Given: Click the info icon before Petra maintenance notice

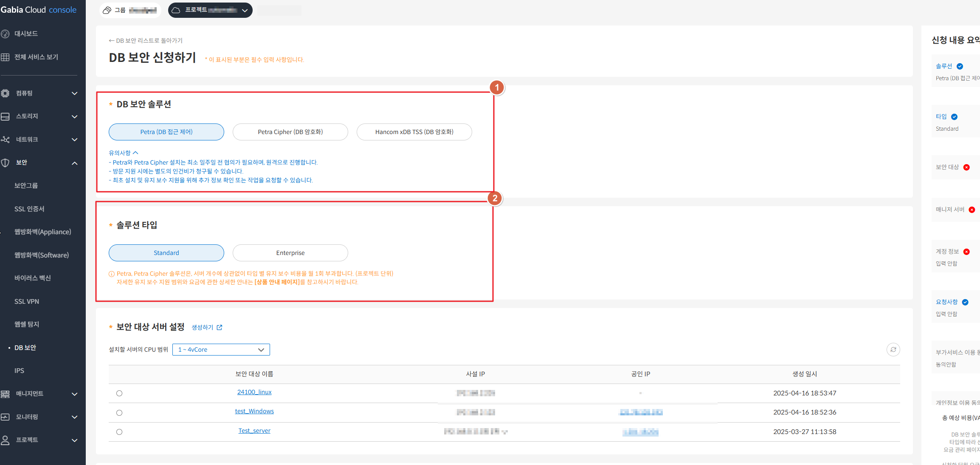Looking at the screenshot, I should [112, 274].
